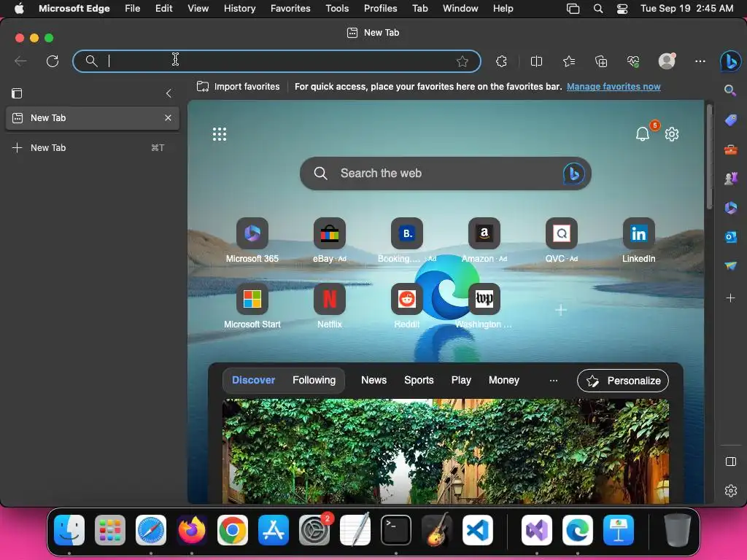Image resolution: width=747 pixels, height=560 pixels.
Task: Add a new quick link plus
Action: pyautogui.click(x=561, y=310)
